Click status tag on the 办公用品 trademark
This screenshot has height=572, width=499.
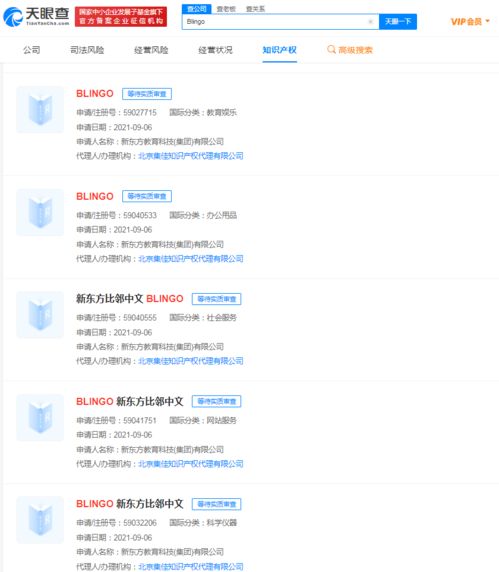click(147, 196)
